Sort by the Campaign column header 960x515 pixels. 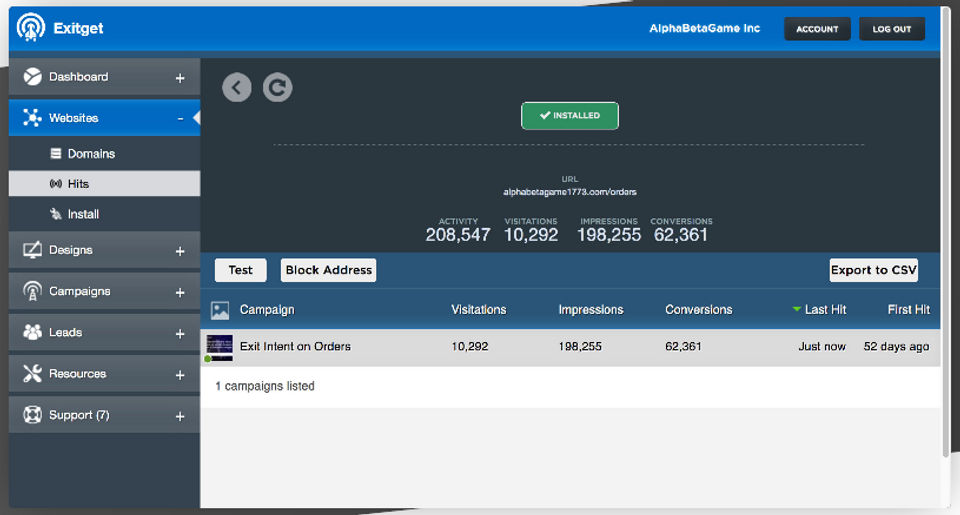267,310
